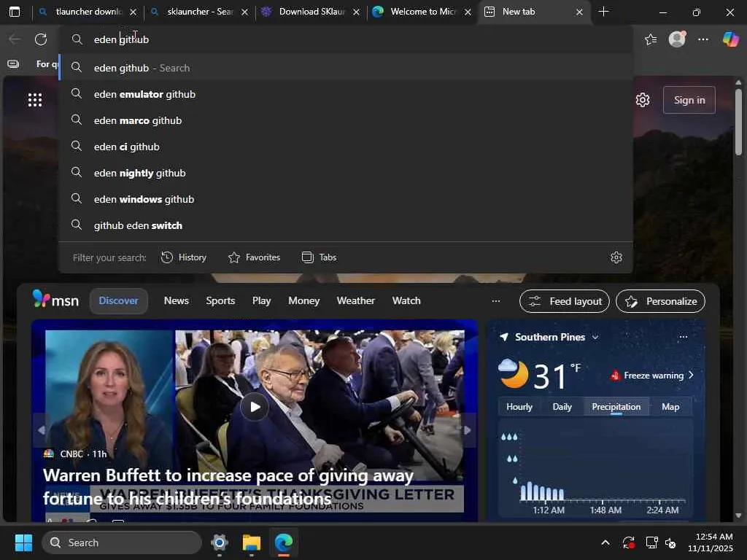Show hidden system tray icons

pos(605,542)
